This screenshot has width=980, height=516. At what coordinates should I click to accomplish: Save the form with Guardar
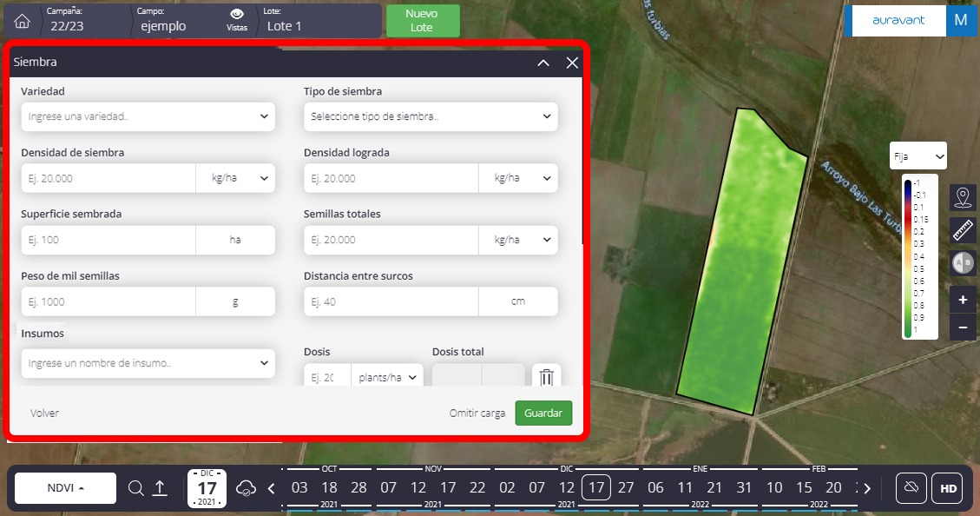(543, 413)
